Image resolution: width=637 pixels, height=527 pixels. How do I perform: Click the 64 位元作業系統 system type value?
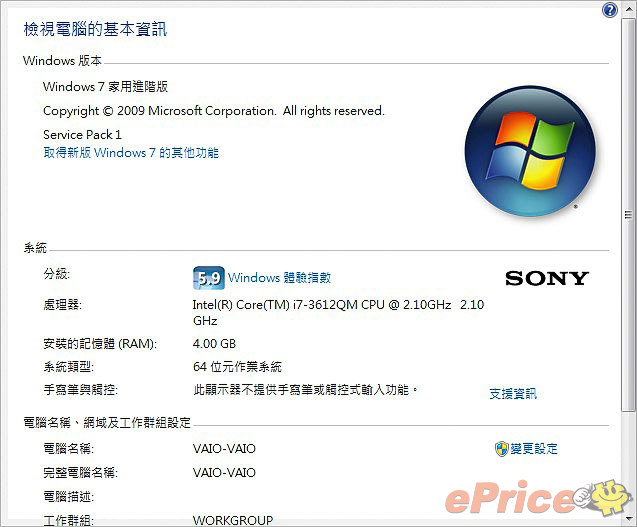pyautogui.click(x=237, y=367)
